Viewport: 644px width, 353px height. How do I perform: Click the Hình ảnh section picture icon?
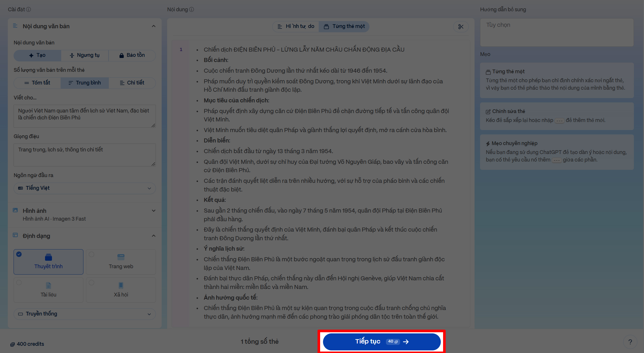pos(15,211)
